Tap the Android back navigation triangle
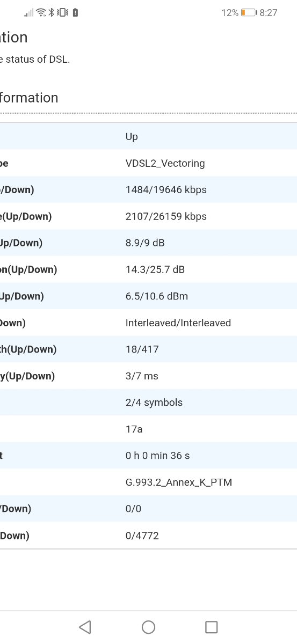The height and width of the screenshot is (644, 297). [x=85, y=627]
